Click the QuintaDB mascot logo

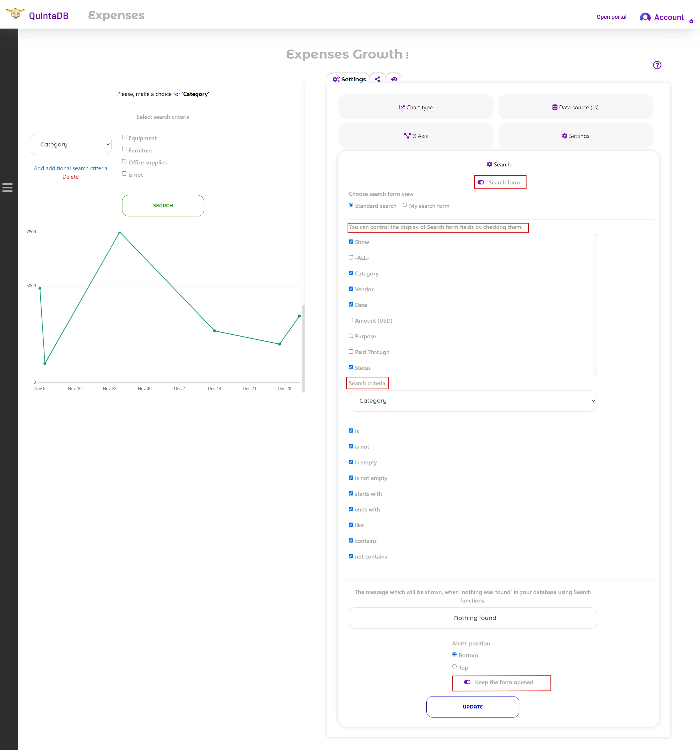click(15, 14)
